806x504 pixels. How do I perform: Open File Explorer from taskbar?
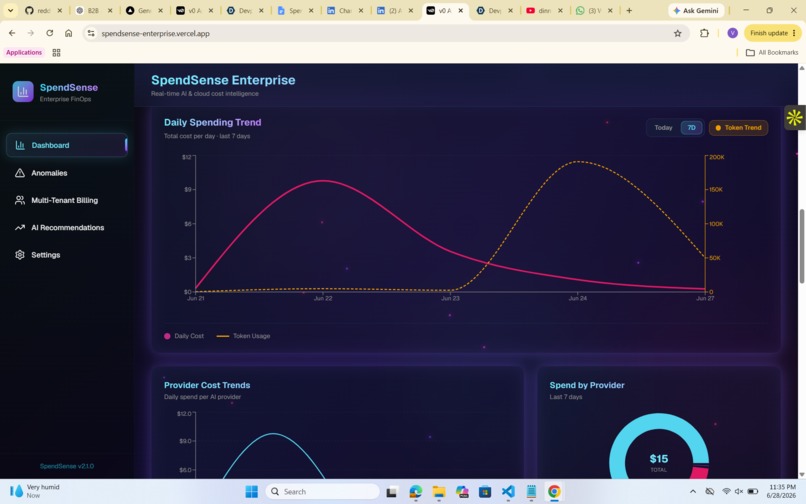click(x=438, y=492)
